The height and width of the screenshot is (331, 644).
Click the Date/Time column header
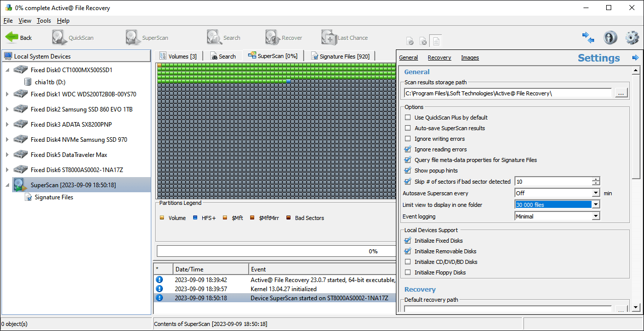click(x=211, y=269)
